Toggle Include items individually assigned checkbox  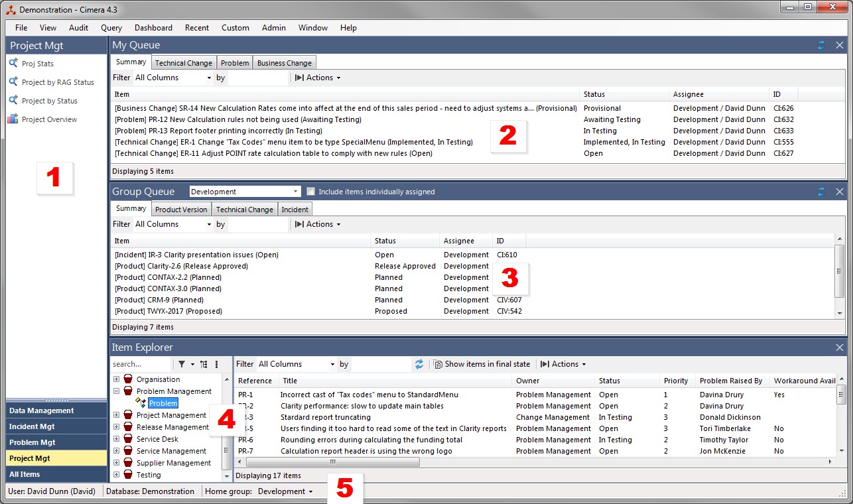[x=310, y=192]
